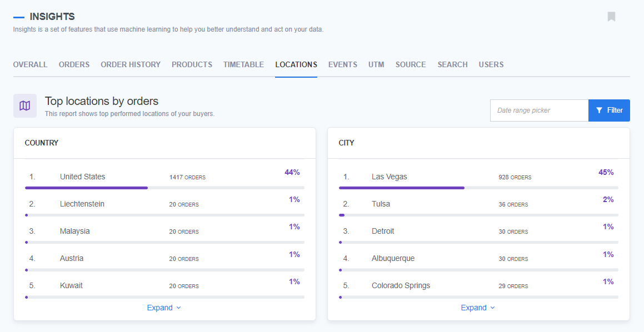
Task: Go to the SEARCH tab
Action: (452, 64)
